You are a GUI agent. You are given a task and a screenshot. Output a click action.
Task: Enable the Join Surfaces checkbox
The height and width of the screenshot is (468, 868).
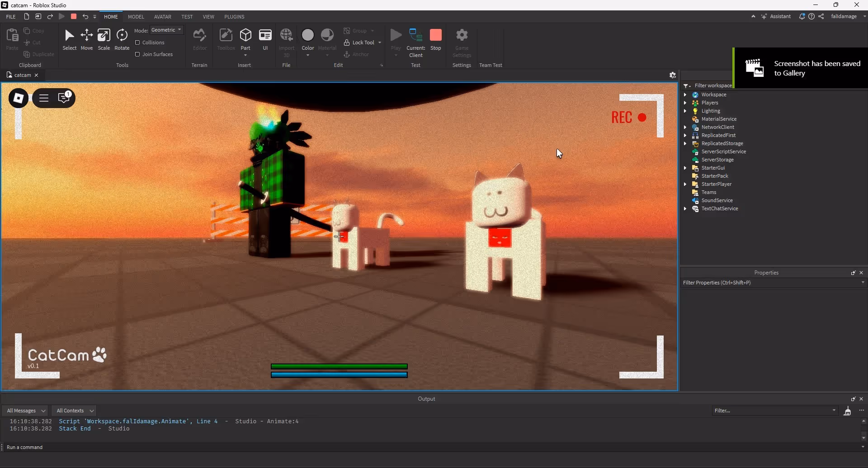pyautogui.click(x=137, y=54)
